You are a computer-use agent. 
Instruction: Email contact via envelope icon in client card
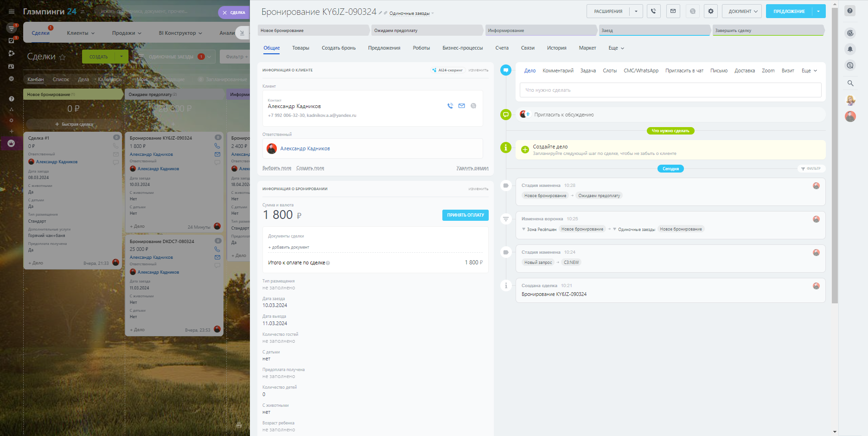click(461, 106)
